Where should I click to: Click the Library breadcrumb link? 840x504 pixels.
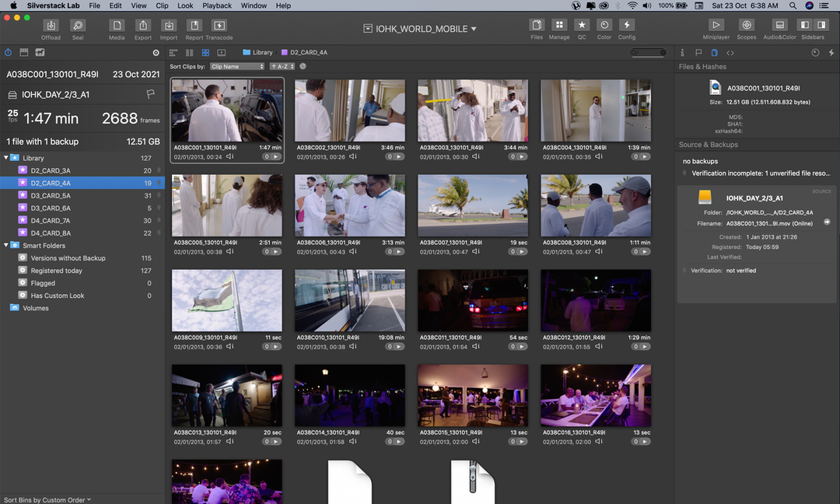click(x=262, y=53)
